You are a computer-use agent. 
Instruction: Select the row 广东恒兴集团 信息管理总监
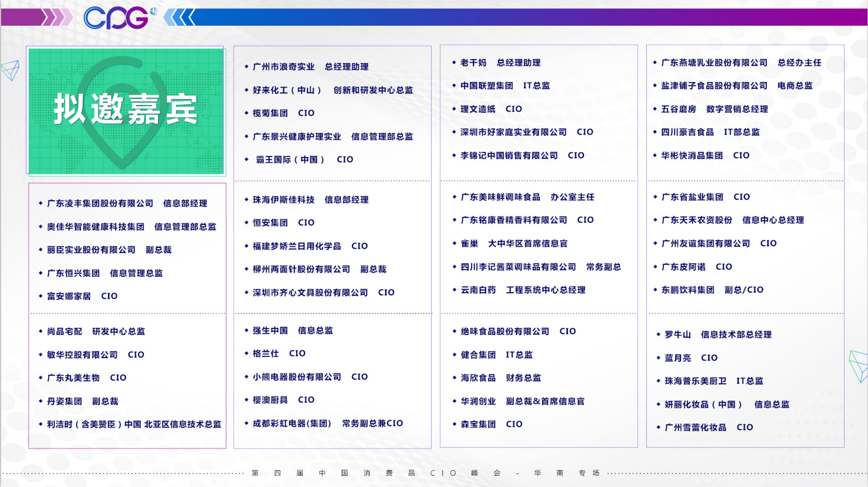click(101, 273)
